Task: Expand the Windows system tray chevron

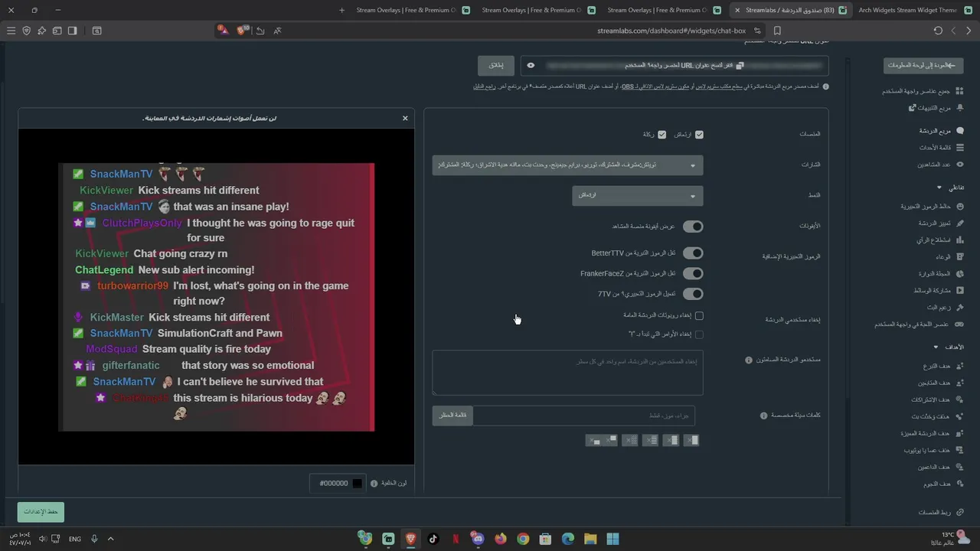Action: pyautogui.click(x=110, y=539)
